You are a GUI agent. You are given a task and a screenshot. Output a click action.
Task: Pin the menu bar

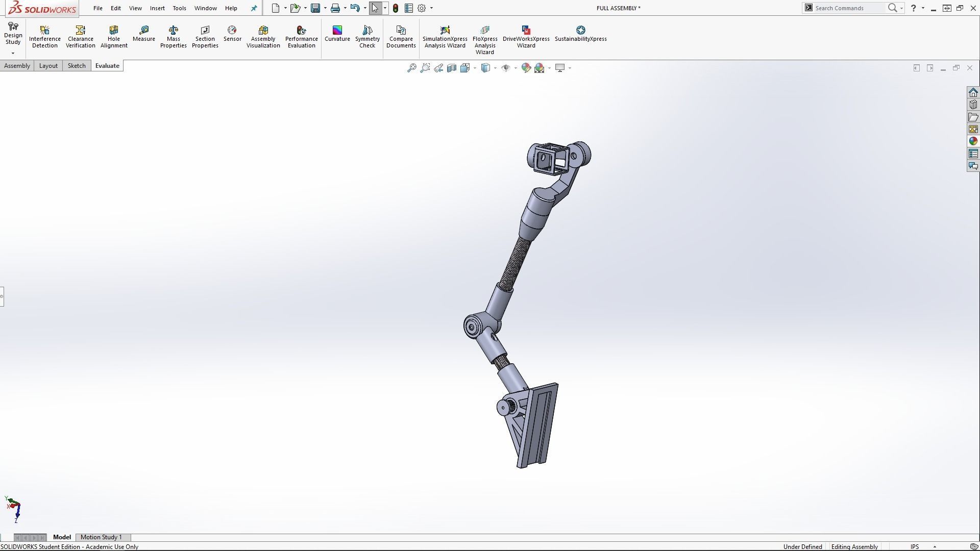point(254,8)
